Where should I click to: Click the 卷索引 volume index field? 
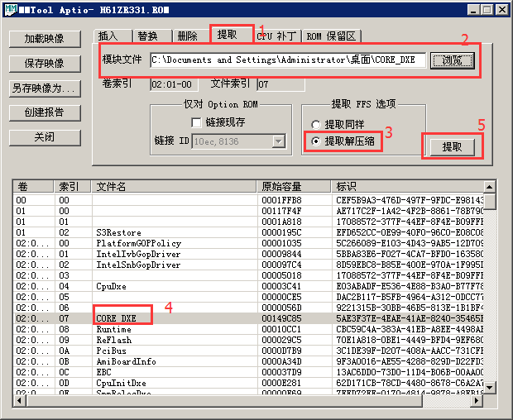coord(174,84)
